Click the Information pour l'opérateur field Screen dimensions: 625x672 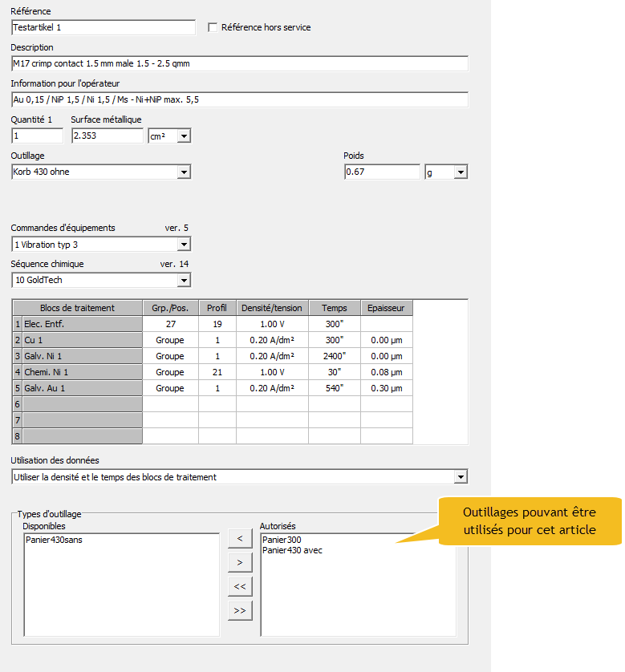(x=239, y=100)
